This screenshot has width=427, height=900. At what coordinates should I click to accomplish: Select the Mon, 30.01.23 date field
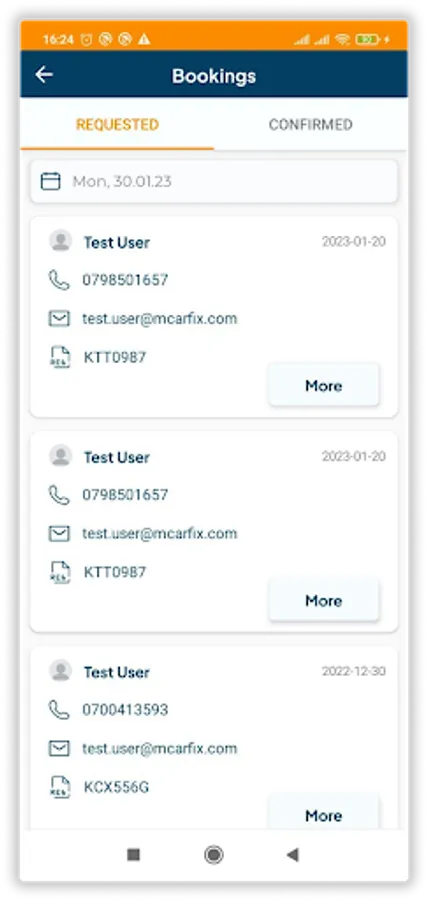tap(214, 181)
